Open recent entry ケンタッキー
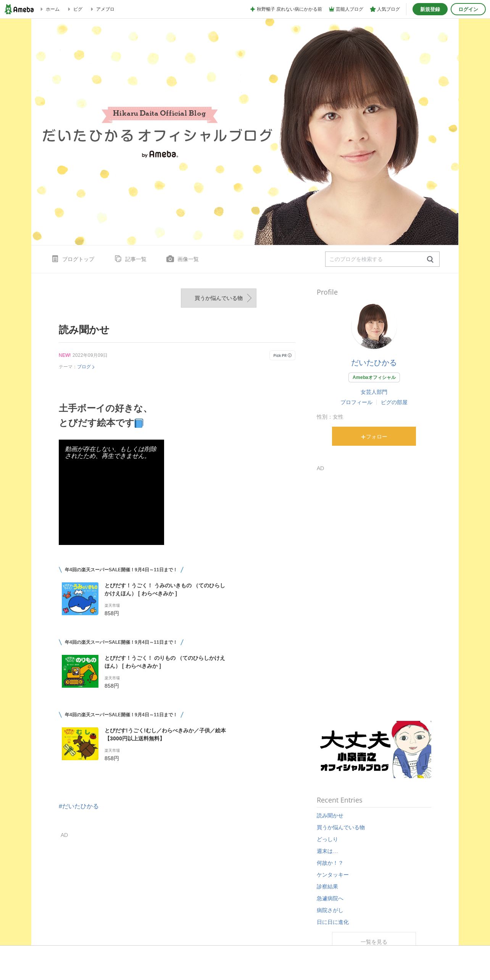This screenshot has height=980, width=490. pyautogui.click(x=333, y=875)
